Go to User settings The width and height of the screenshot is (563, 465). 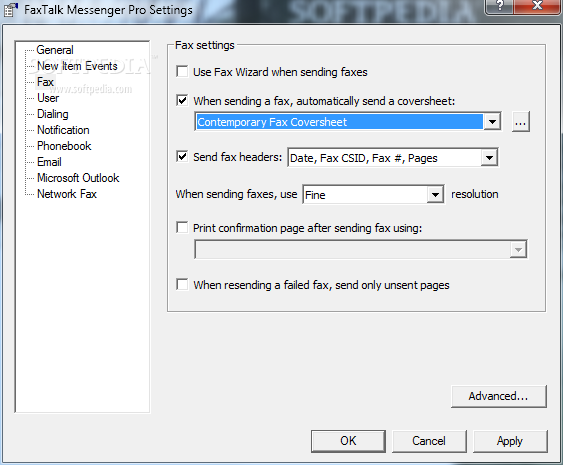click(48, 98)
